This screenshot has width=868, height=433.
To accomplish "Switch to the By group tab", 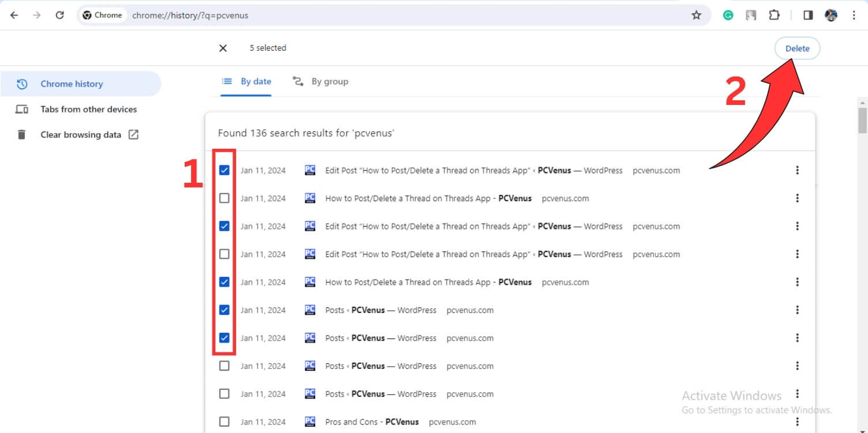I will click(x=320, y=81).
